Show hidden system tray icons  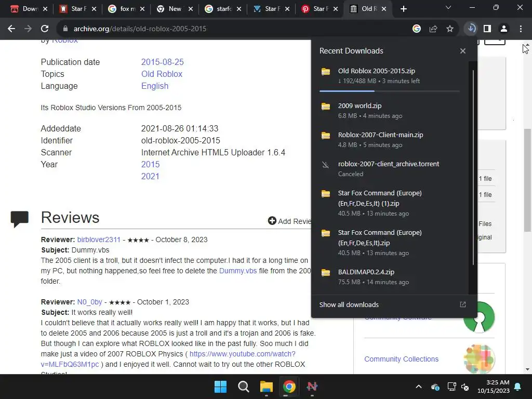[419, 387]
